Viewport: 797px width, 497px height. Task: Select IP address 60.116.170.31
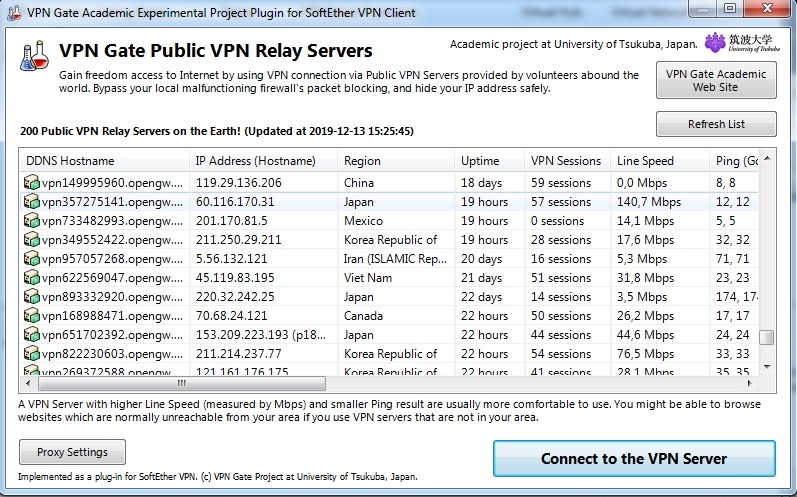[235, 202]
